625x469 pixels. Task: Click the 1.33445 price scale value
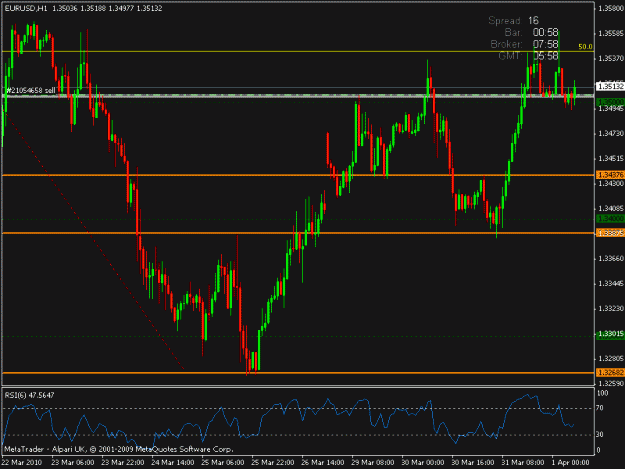611,284
